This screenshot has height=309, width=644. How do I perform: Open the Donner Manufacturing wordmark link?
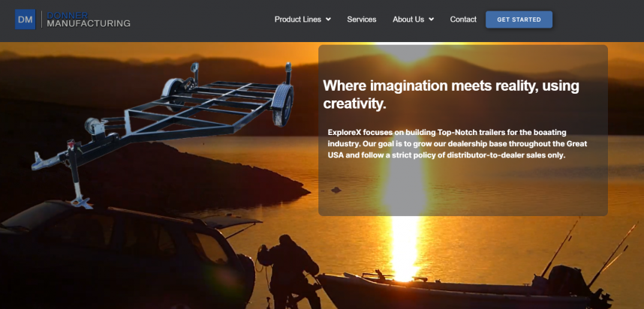(89, 19)
